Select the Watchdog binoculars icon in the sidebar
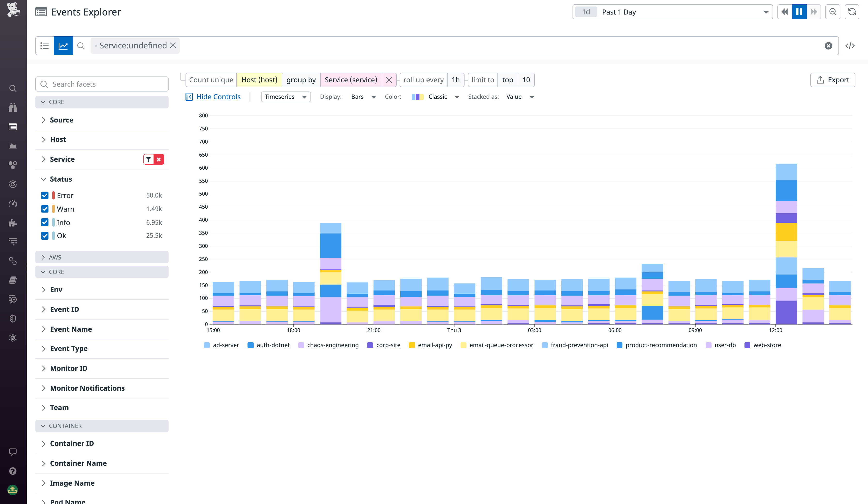868x504 pixels. 13,107
